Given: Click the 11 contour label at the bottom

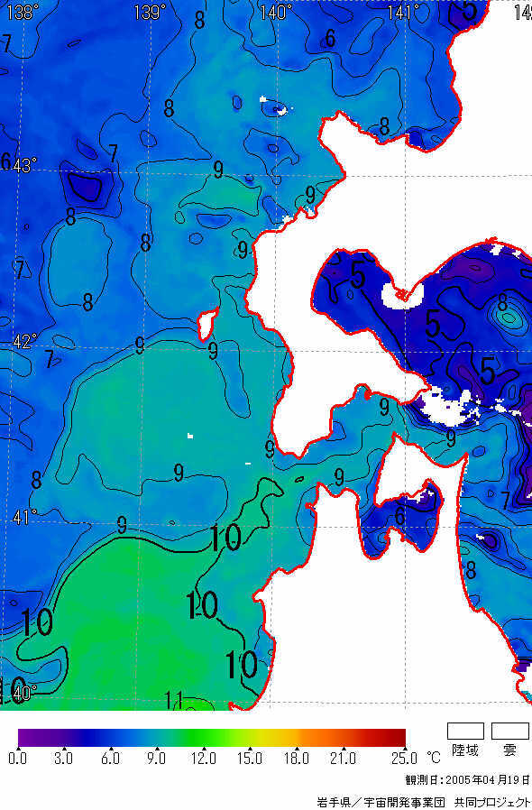Looking at the screenshot, I should [x=173, y=701].
